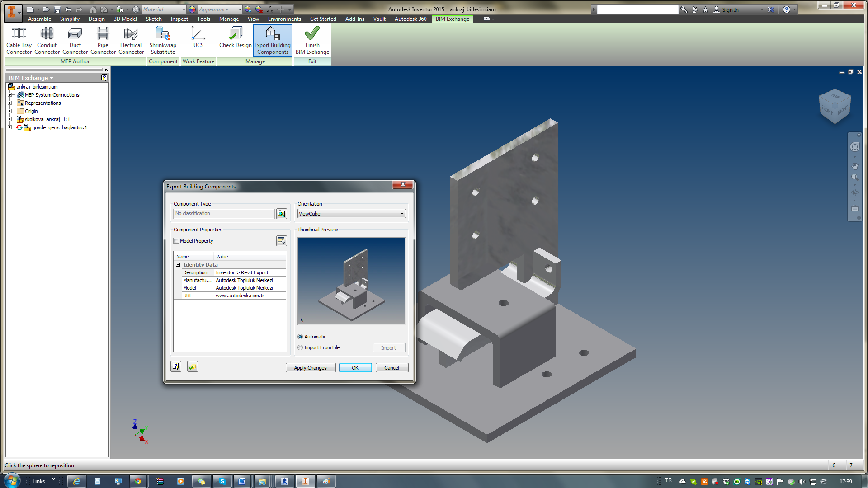Click the Save icon in quick access toolbar
The height and width of the screenshot is (488, 868).
click(x=57, y=9)
